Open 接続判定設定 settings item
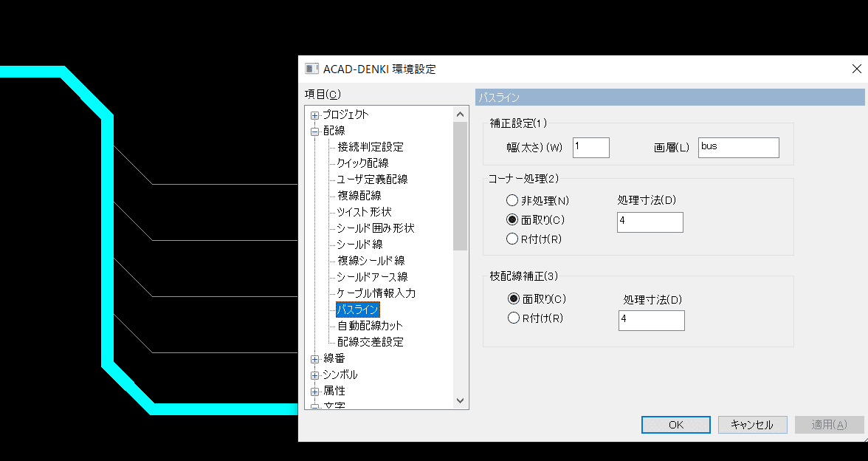Viewport: 868px width, 461px height. coord(371,147)
